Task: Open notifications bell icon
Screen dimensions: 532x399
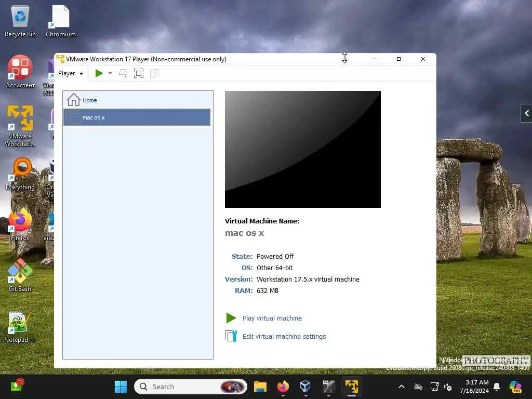Action: [x=497, y=387]
